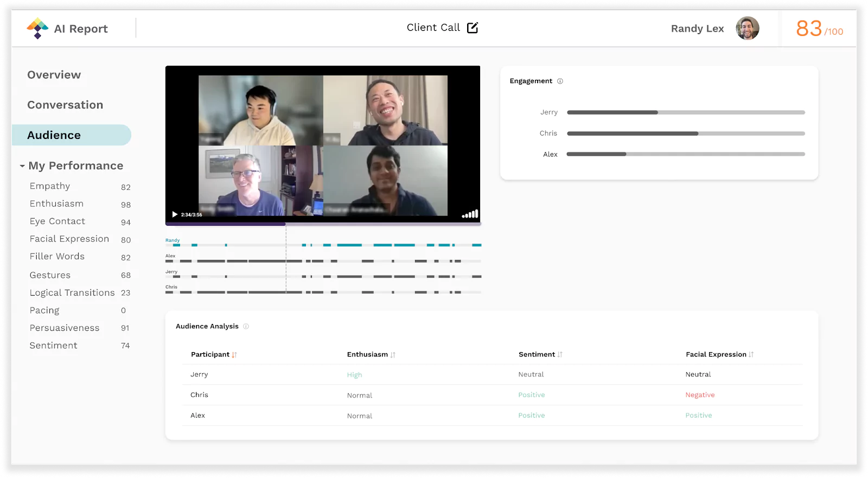Viewport: 868px width, 478px height.
Task: Sort by Participant column arrows
Action: (x=234, y=355)
